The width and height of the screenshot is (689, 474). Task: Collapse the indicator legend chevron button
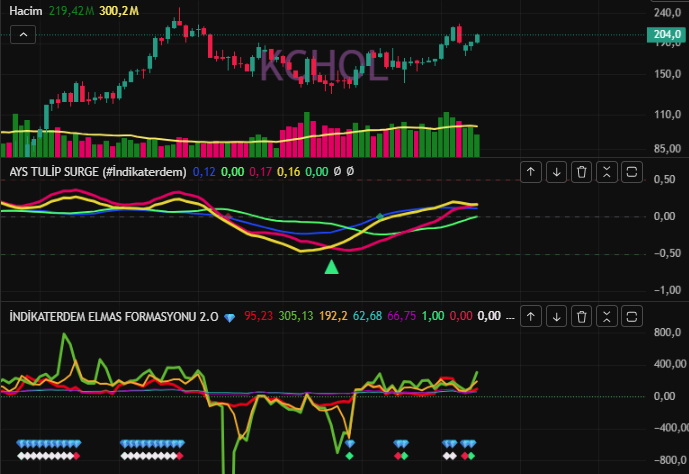23,34
